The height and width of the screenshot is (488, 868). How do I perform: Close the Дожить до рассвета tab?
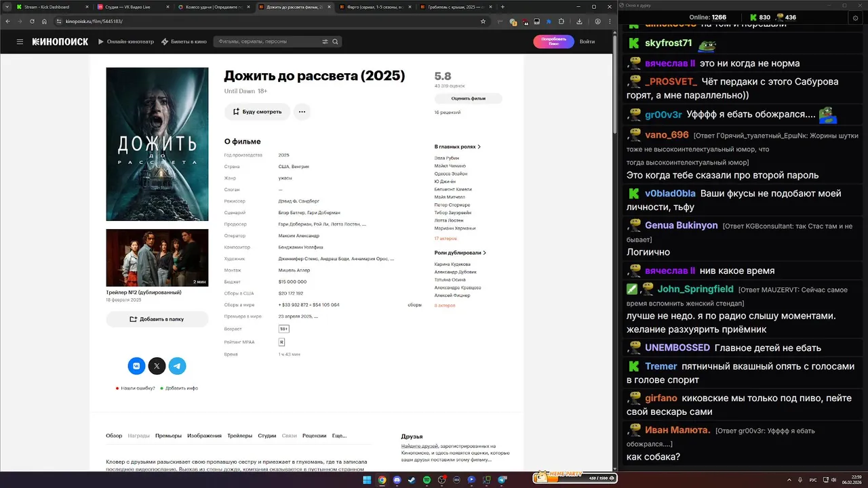point(328,7)
